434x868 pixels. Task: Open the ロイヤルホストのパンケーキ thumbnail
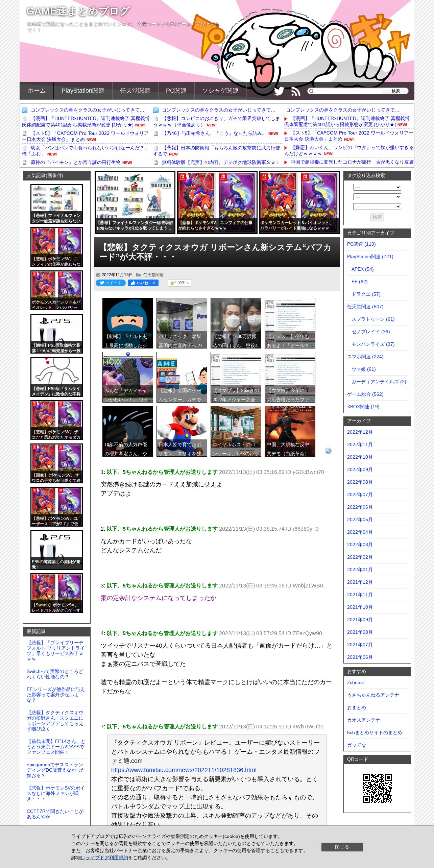point(236,431)
